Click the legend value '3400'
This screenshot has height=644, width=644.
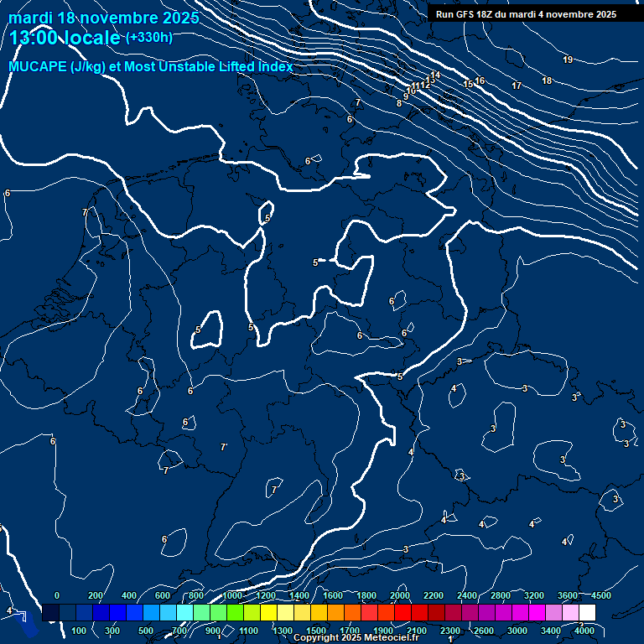[x=551, y=631]
